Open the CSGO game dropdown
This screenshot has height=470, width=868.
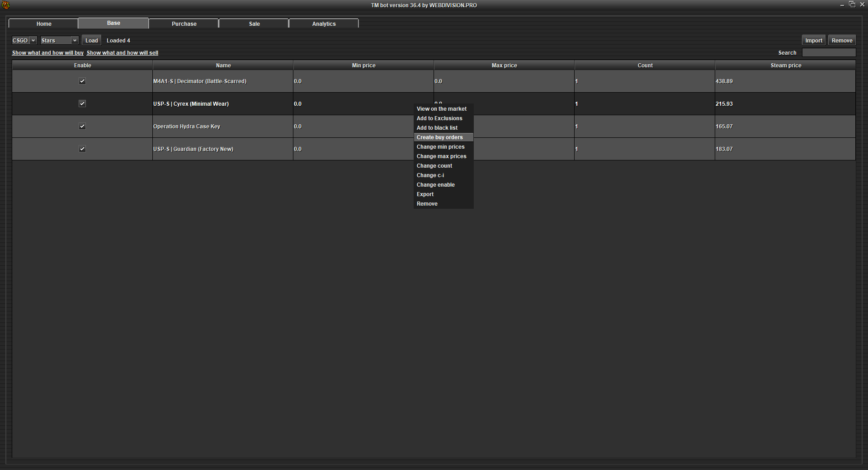(x=24, y=41)
